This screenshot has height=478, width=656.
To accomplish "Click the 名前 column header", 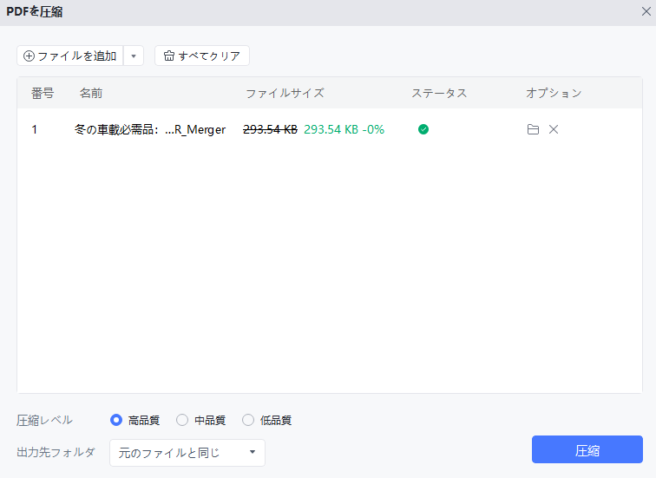I will (91, 93).
